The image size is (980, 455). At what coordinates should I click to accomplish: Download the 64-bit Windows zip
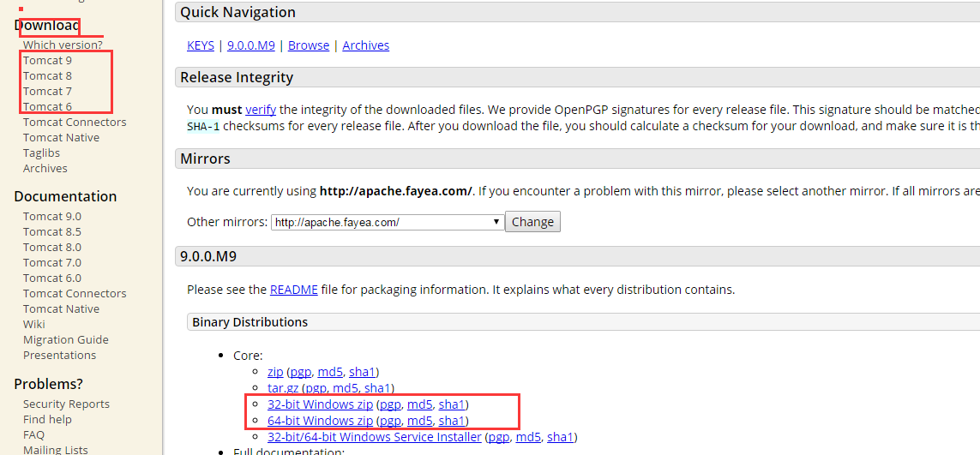coord(320,421)
